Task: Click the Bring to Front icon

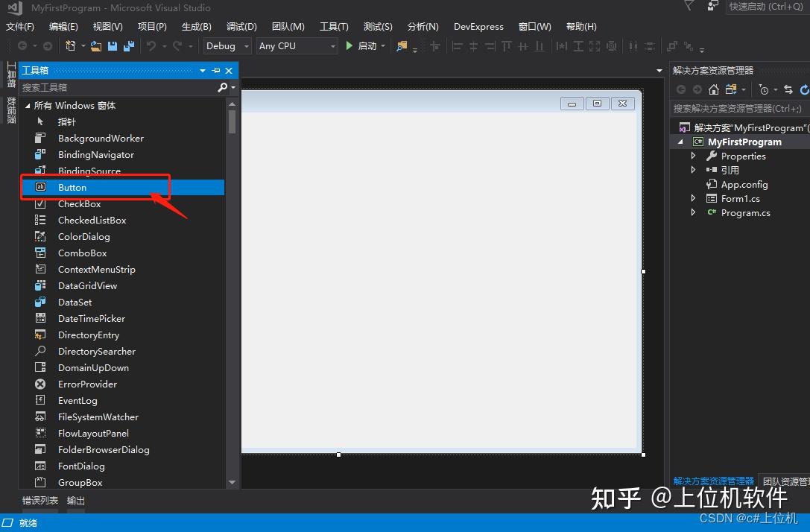Action: coord(671,46)
